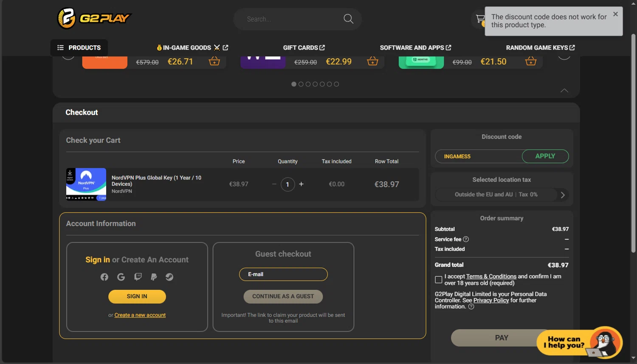Click the NordVPN brand label text
637x364 pixels.
click(122, 191)
